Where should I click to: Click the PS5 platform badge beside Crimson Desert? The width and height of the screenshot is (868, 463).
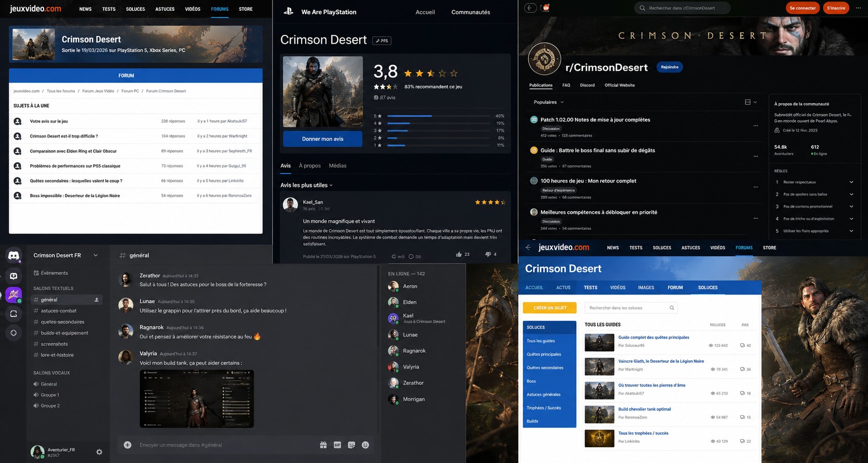pos(382,40)
